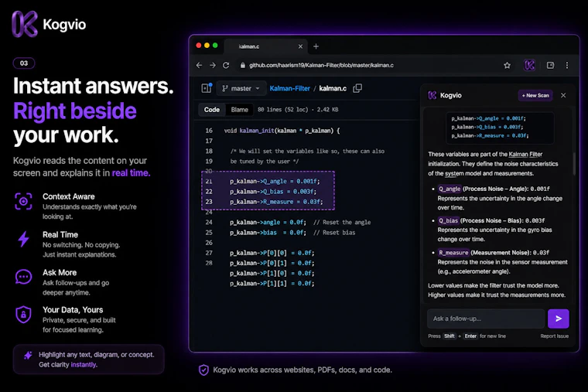
Task: Click code line p_kalman->R_measure = 0.03f
Action: point(276,202)
